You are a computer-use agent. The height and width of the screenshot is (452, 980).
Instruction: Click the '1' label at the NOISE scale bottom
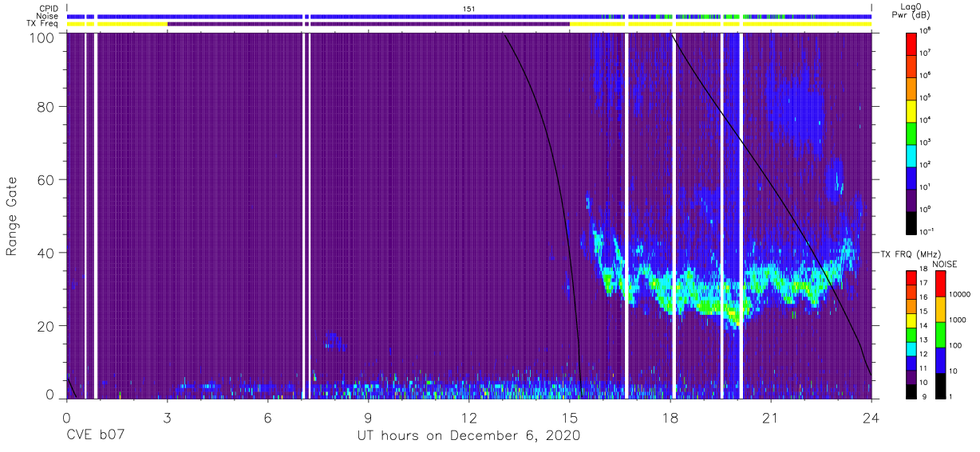point(952,396)
